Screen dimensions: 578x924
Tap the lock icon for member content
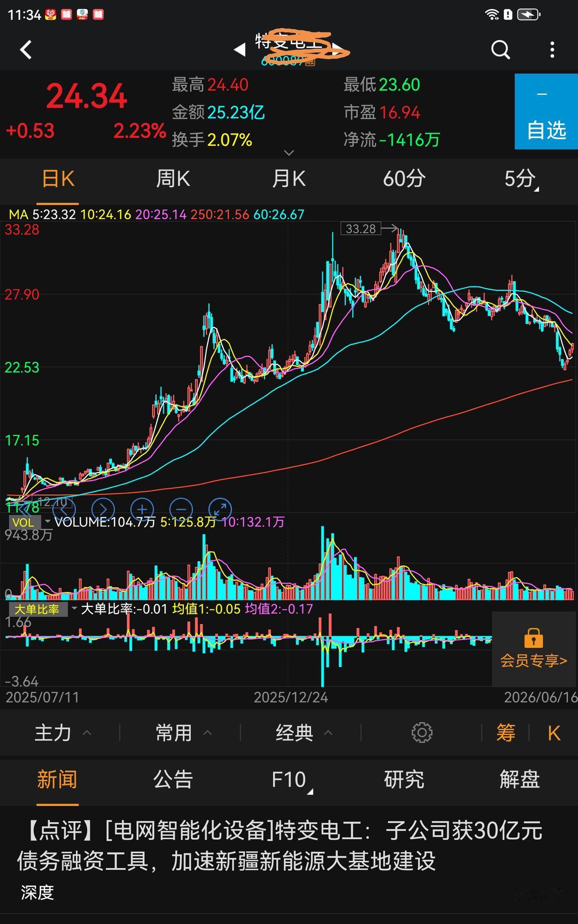pyautogui.click(x=533, y=638)
